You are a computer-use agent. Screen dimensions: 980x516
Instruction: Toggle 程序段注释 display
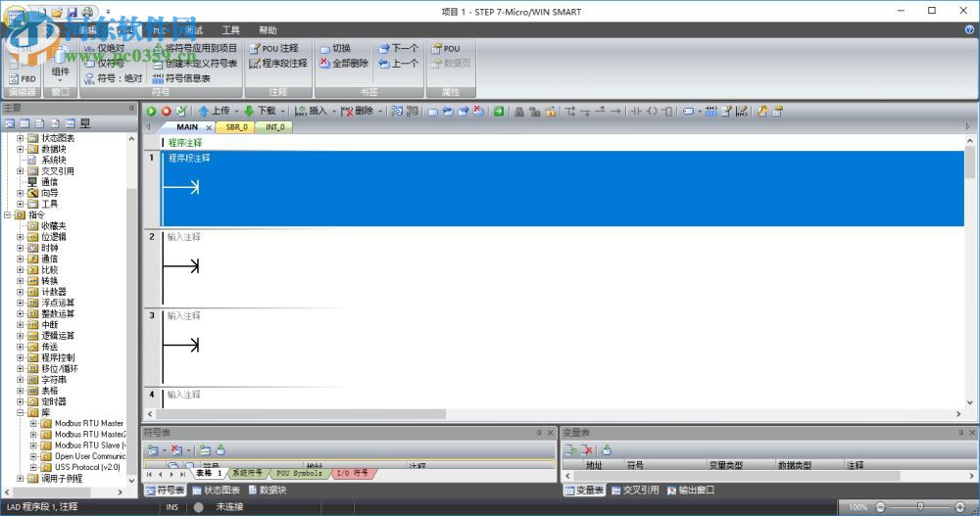(x=277, y=63)
